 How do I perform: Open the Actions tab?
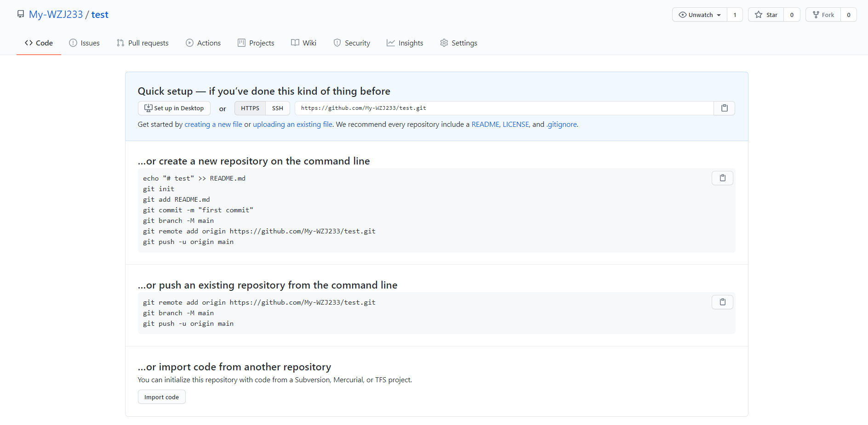tap(203, 43)
